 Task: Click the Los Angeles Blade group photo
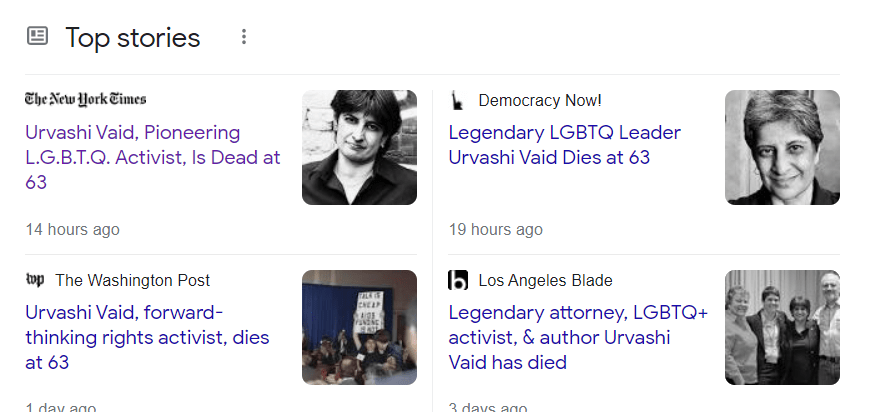pos(782,327)
